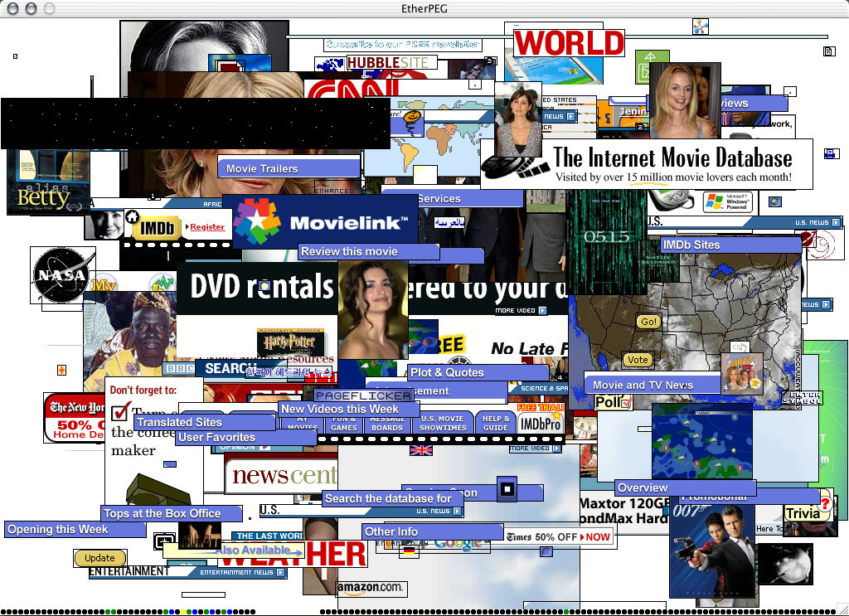Screen dimensions: 849x616
Task: Select the German flag icon
Action: tap(409, 551)
